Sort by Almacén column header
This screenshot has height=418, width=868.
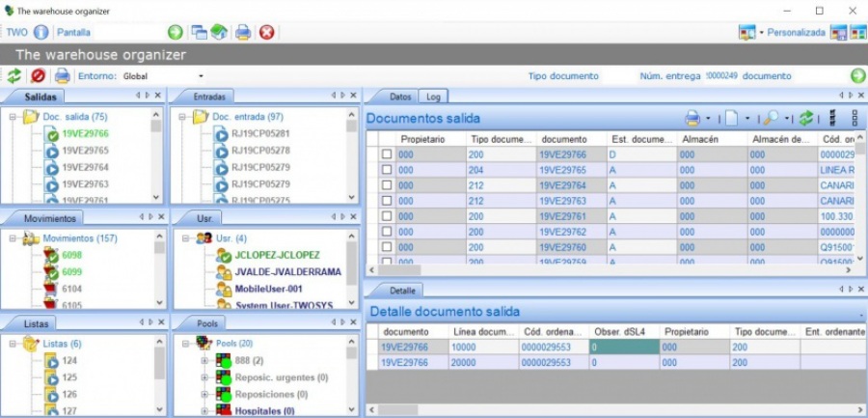713,139
